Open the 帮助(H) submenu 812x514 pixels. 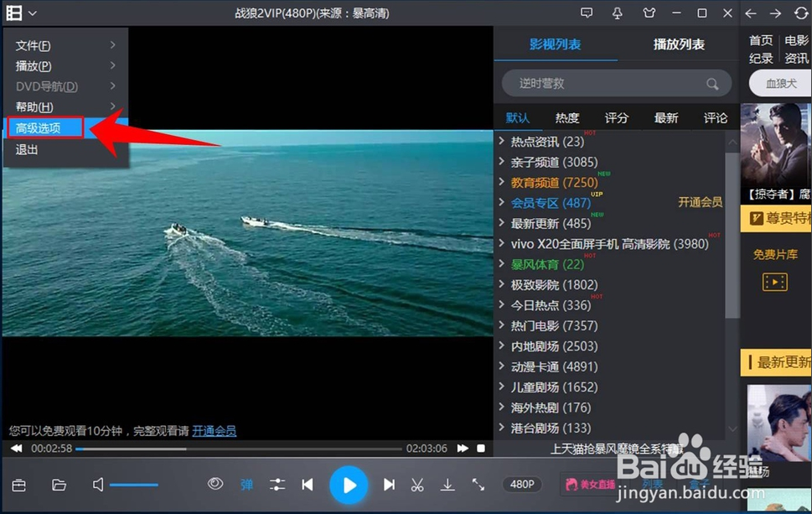[65, 106]
